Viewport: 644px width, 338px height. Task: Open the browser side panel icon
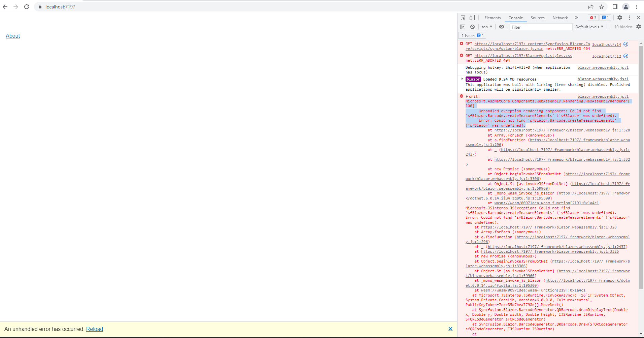click(x=615, y=7)
